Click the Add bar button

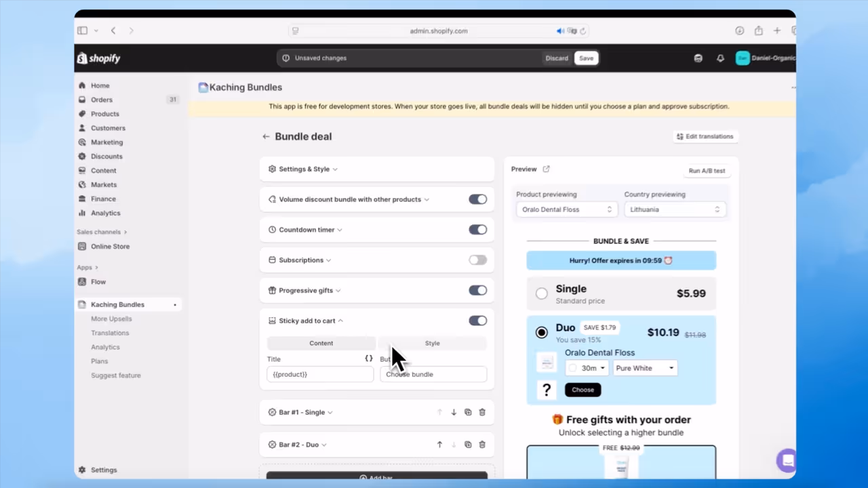[376, 476]
